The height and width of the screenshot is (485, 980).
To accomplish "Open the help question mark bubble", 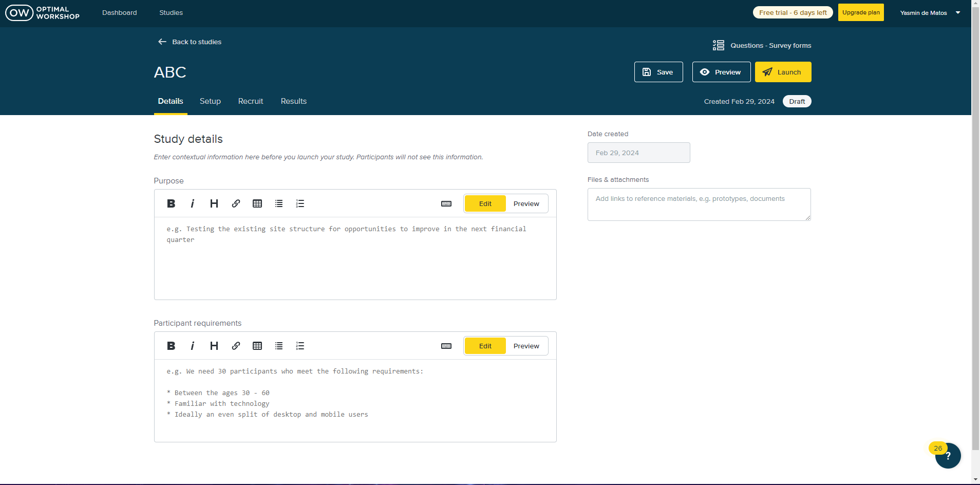I will pyautogui.click(x=948, y=455).
